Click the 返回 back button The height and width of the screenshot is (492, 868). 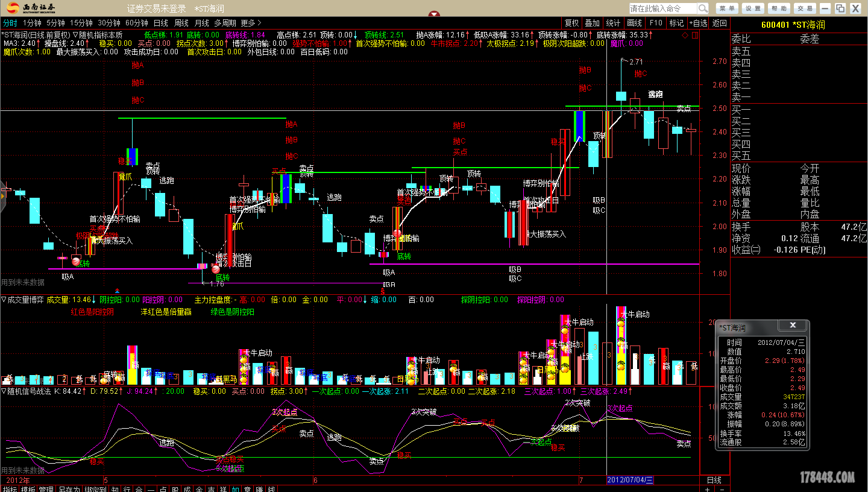point(720,24)
